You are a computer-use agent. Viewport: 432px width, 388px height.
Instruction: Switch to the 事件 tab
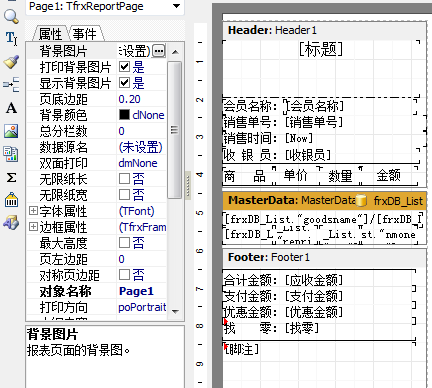coord(85,34)
